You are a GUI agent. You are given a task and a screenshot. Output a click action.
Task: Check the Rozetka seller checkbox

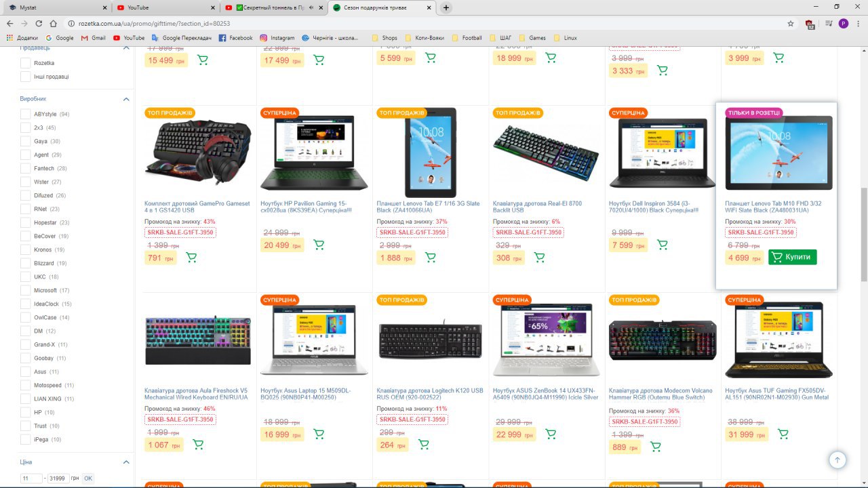tap(26, 63)
